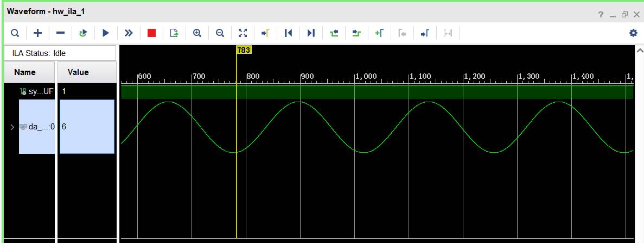Open waveform settings gear
644x243 pixels.
[x=633, y=33]
